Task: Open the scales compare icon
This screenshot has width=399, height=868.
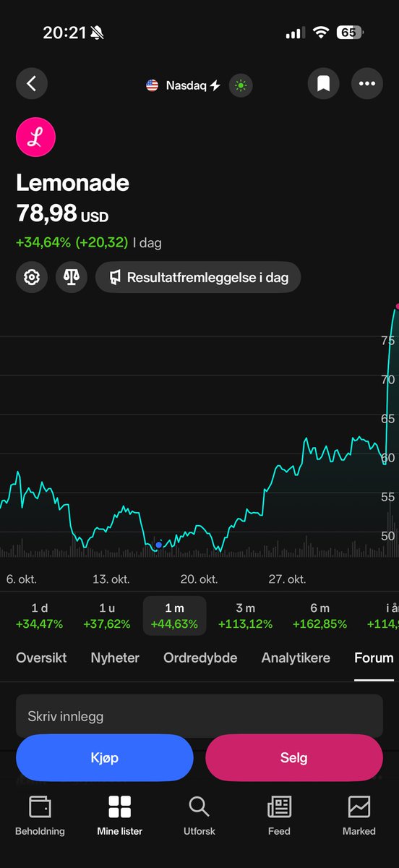Action: tap(71, 277)
